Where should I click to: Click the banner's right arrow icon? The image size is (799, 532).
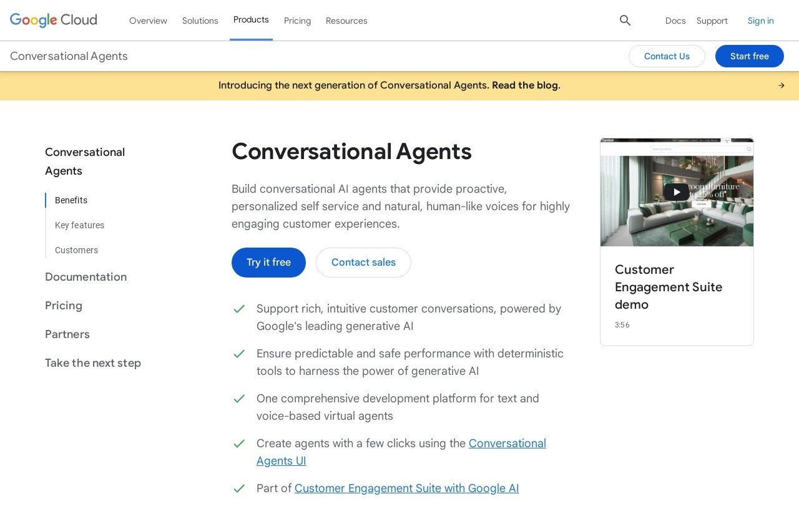781,85
